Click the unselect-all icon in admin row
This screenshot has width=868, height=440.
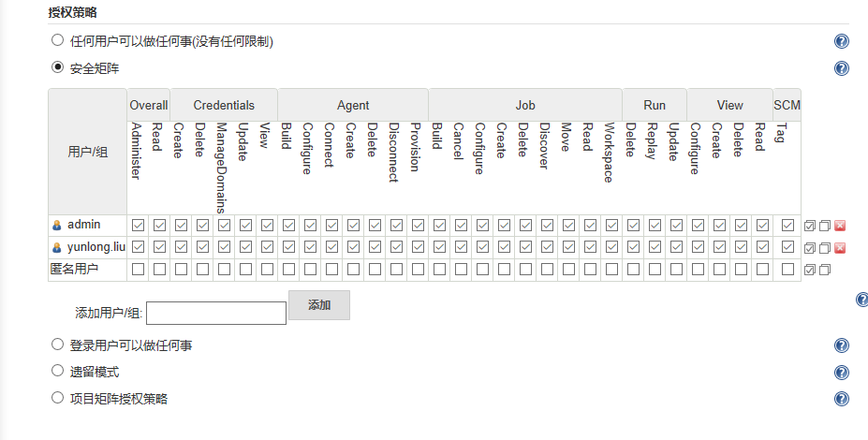(824, 226)
